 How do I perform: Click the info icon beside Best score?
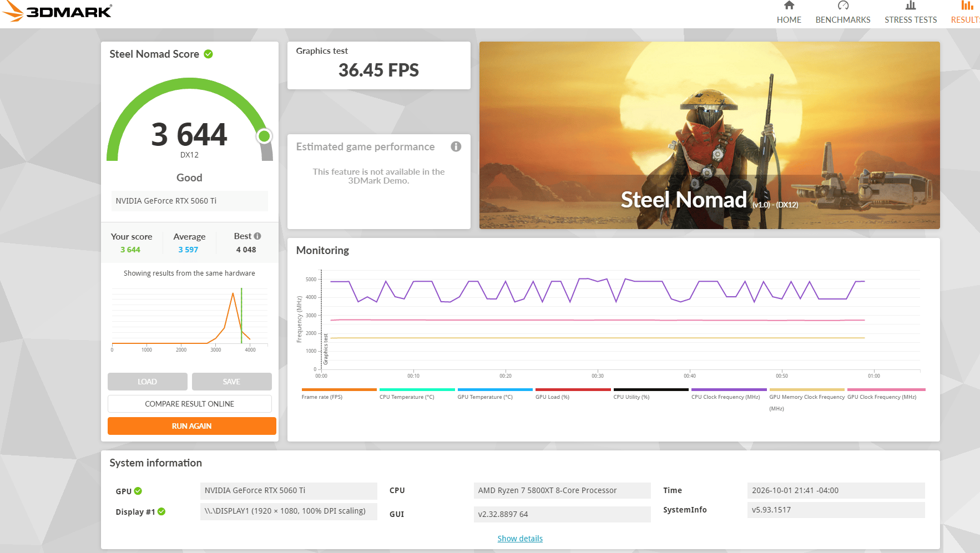pos(257,236)
